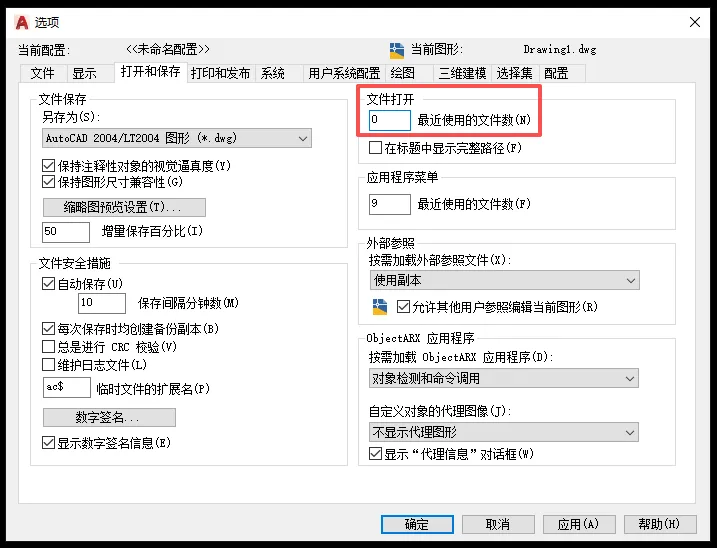Click the AutoCAD logo icon in title bar
Image resolution: width=717 pixels, height=548 pixels.
point(21,22)
